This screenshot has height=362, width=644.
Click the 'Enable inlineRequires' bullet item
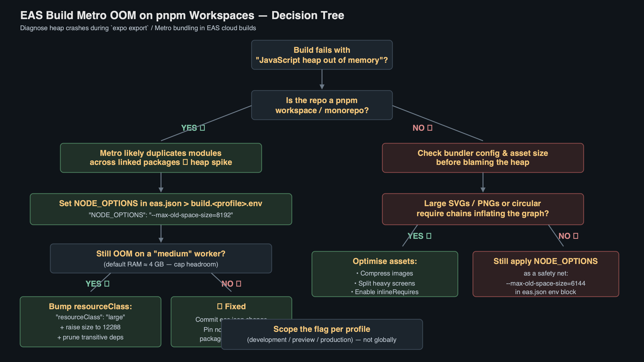[x=385, y=292]
